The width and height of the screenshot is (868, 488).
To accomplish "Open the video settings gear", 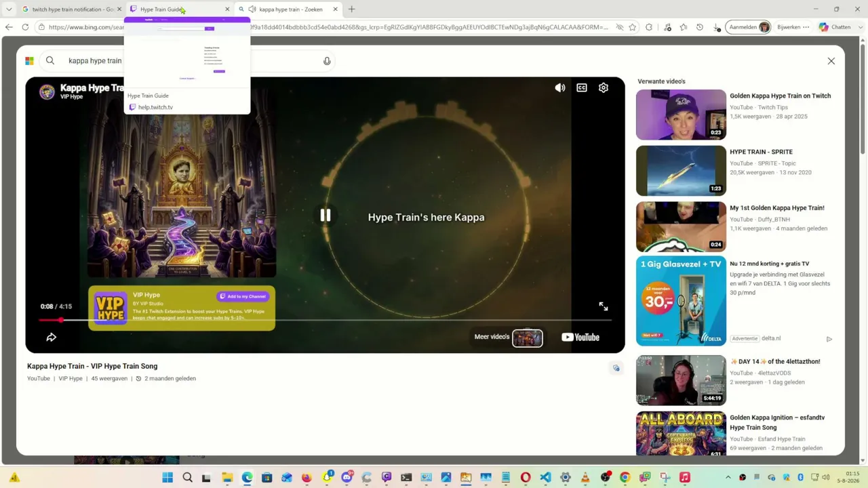I will coord(604,87).
